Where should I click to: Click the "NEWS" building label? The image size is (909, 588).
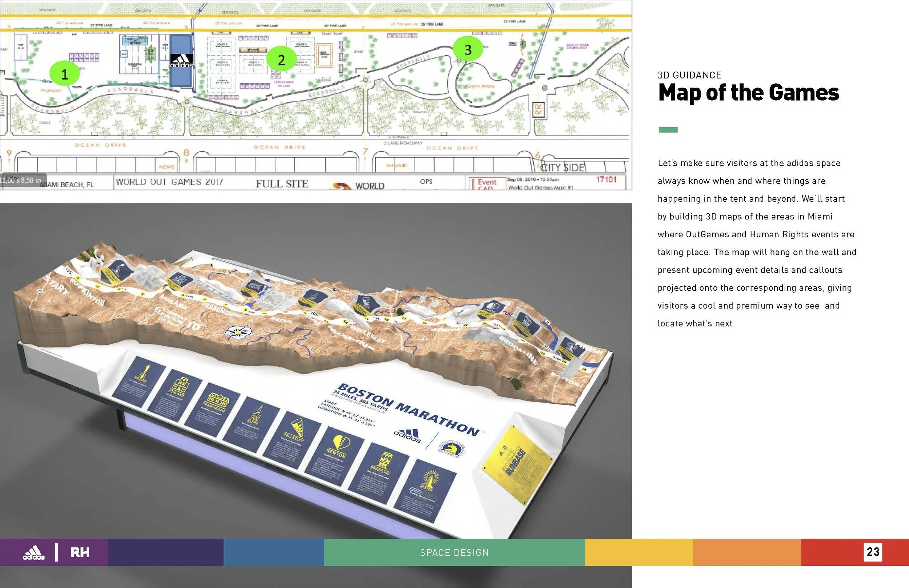[167, 166]
